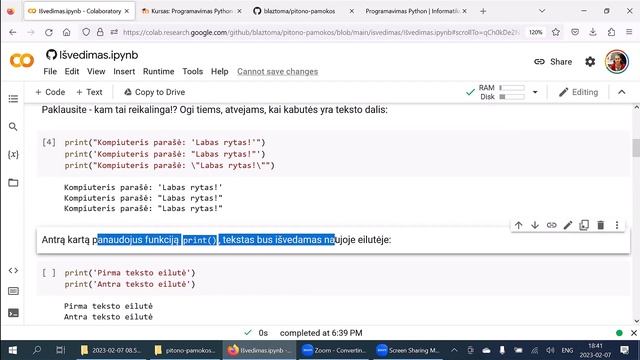Open the Firefox downloads icon
640x360 pixels.
click(593, 32)
